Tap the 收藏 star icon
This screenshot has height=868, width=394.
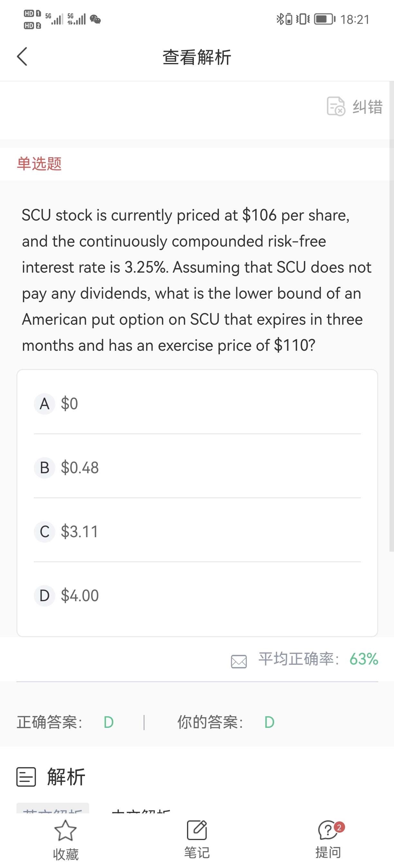[x=65, y=831]
